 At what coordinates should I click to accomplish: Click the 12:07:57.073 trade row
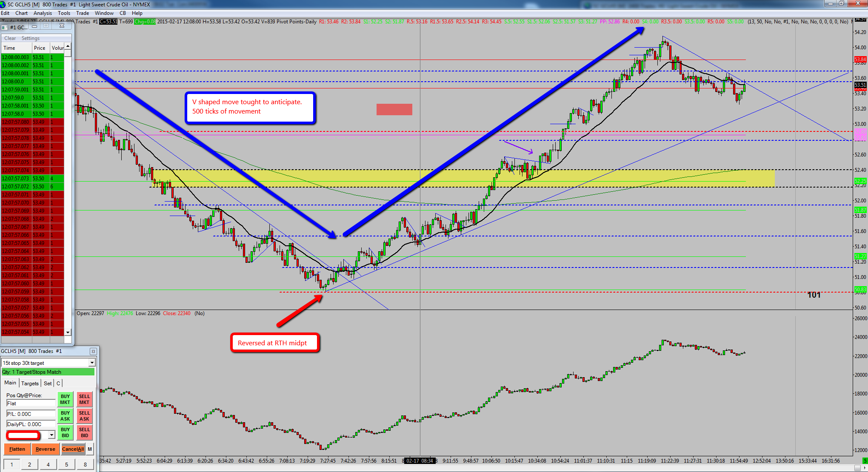tap(33, 179)
